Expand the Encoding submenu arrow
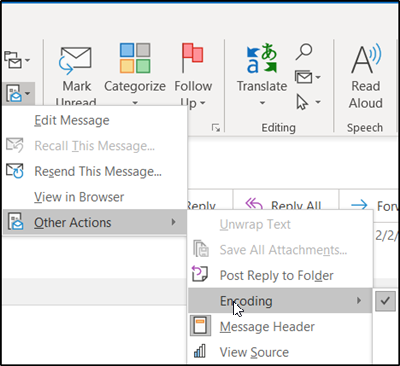This screenshot has width=400, height=366. coord(359,301)
